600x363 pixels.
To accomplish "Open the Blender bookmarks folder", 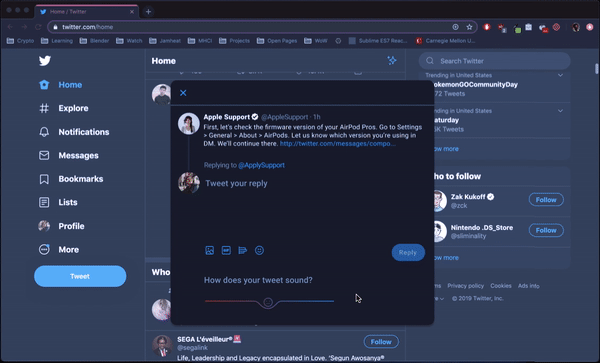I will click(94, 41).
